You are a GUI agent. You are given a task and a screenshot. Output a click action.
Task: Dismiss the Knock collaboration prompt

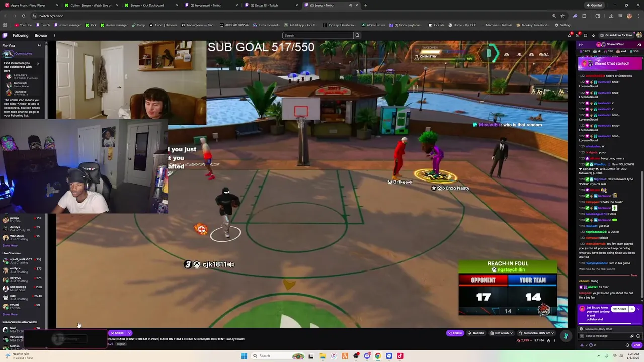click(x=638, y=309)
